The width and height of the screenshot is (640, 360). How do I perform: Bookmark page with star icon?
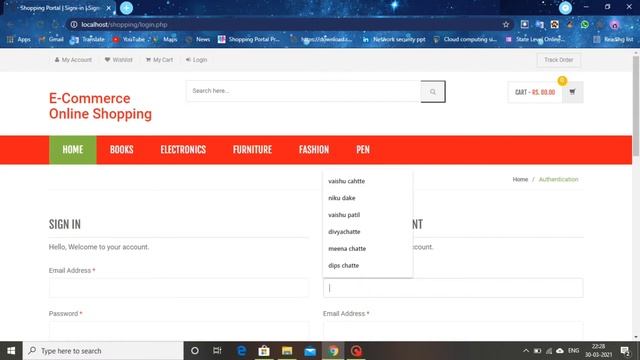click(506, 24)
